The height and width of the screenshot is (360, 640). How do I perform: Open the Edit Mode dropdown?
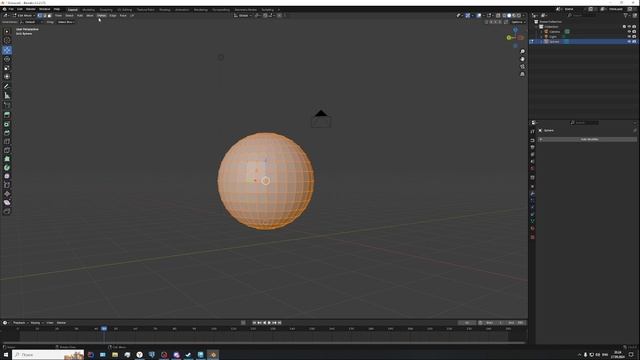click(23, 16)
